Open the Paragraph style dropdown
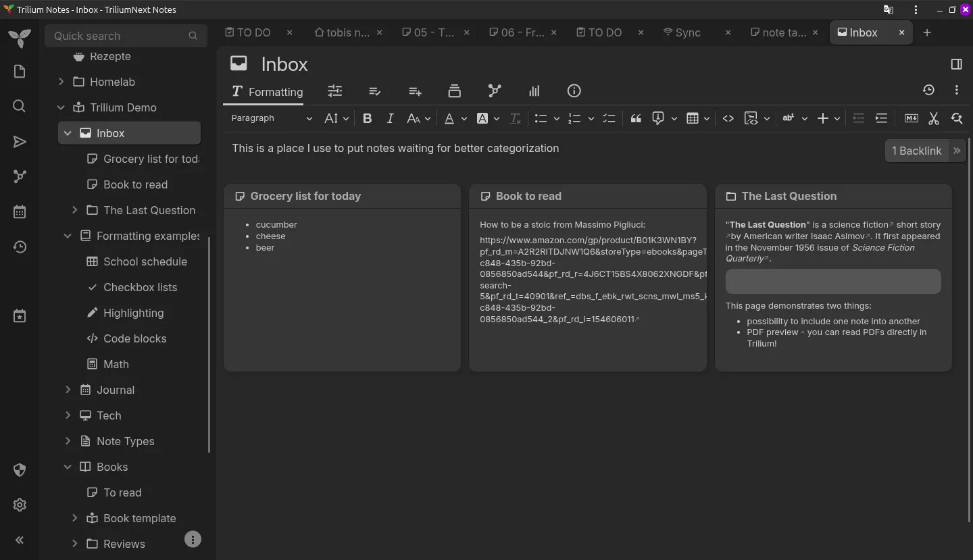Screen dimensions: 973x560 coord(270,118)
